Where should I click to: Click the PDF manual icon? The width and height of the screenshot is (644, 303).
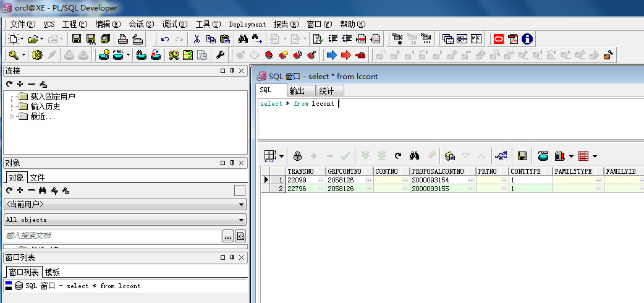click(x=513, y=39)
